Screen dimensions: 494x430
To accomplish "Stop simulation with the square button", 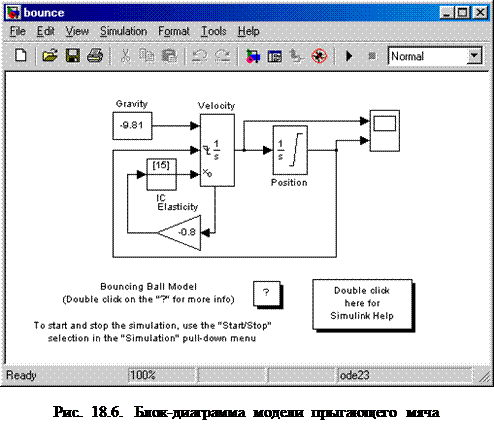I will pos(372,56).
